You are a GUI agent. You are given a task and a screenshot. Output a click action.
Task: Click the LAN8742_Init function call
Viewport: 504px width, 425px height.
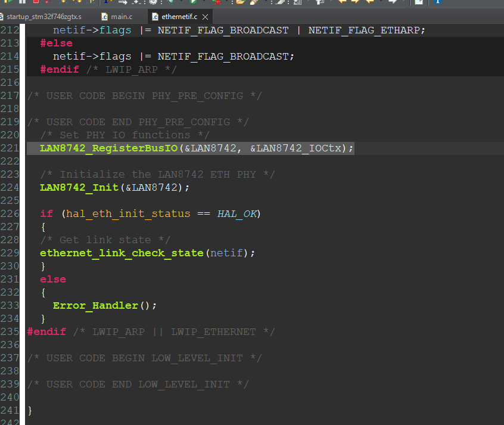(x=79, y=188)
